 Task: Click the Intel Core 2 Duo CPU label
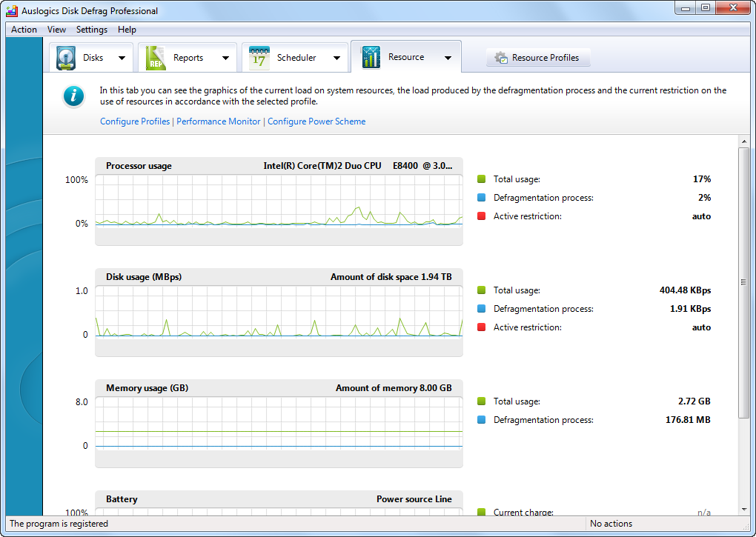[x=358, y=166]
